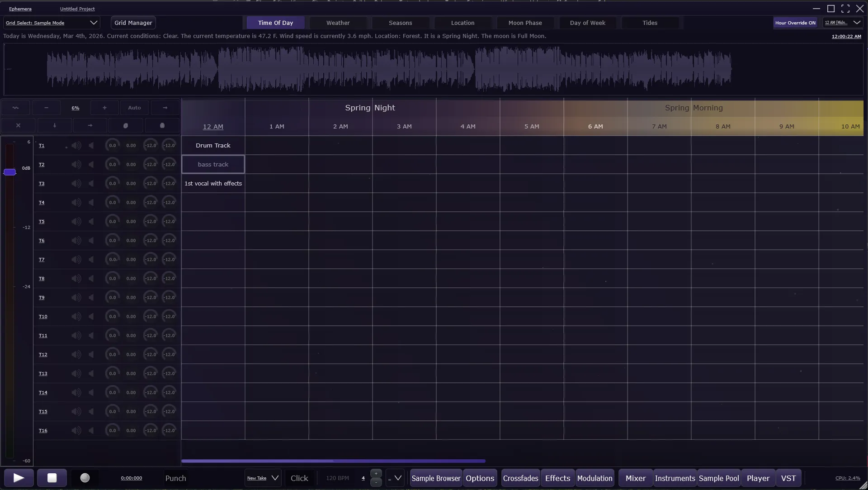Click the waveform view icon
This screenshot has width=868, height=490.
click(15, 108)
